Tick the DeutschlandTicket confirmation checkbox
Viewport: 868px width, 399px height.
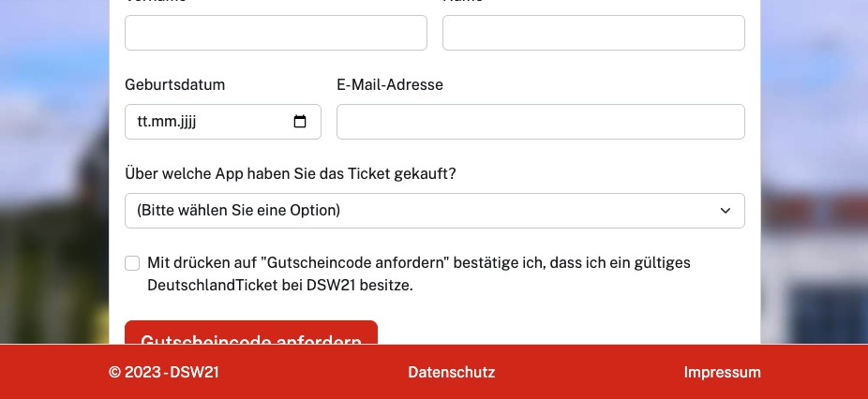(x=132, y=263)
